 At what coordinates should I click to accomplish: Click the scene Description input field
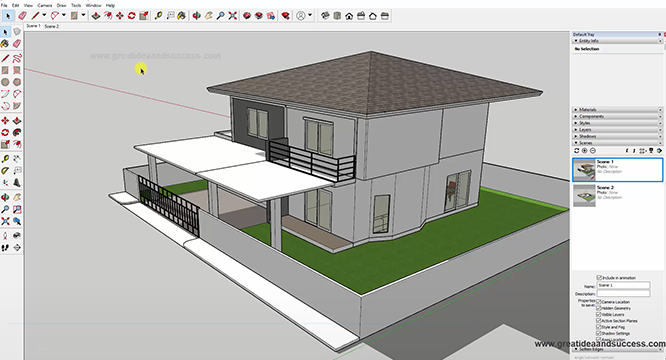[x=624, y=293]
